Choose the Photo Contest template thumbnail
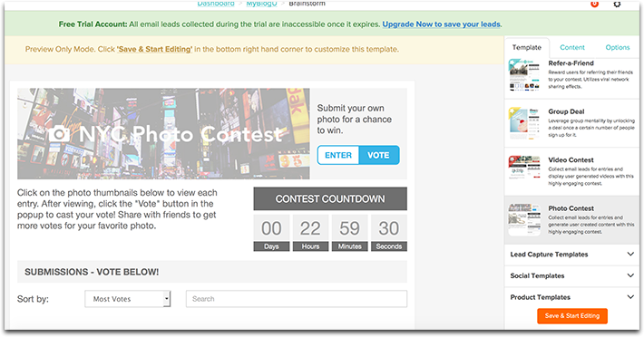Screen dimensions: 644x337 524,219
